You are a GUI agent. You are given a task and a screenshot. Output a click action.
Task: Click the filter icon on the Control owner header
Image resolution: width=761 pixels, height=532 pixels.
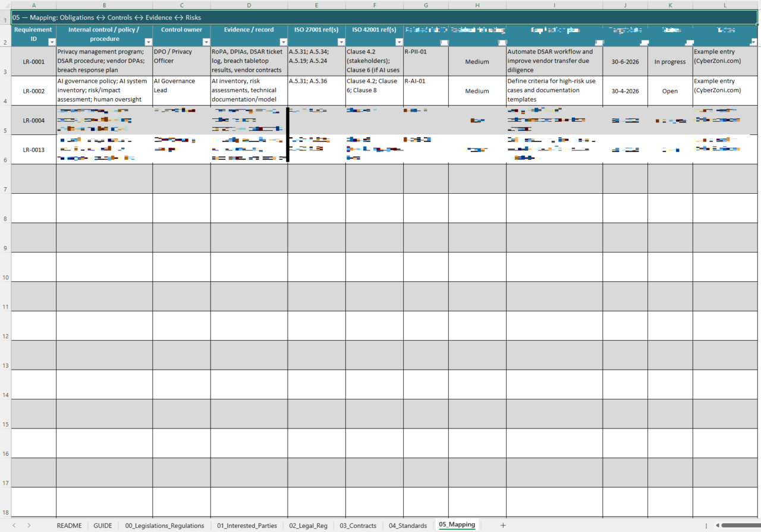tap(206, 42)
